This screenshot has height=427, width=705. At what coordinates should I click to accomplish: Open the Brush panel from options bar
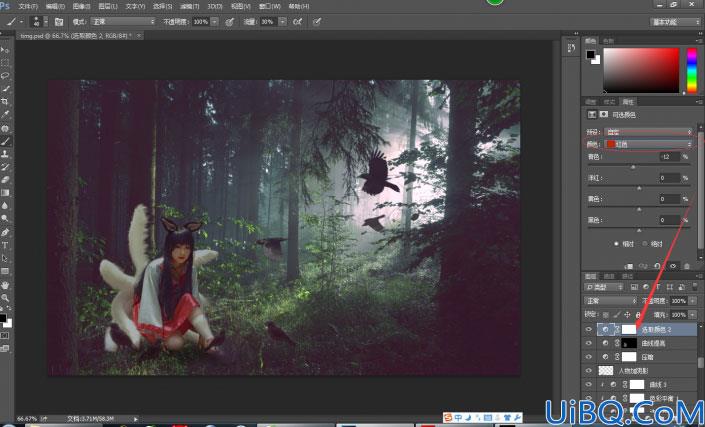pyautogui.click(x=59, y=22)
